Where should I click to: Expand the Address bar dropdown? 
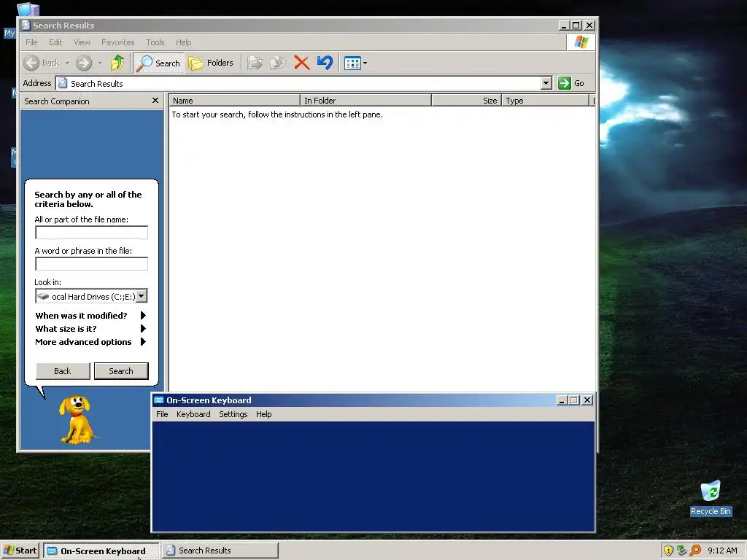point(546,83)
